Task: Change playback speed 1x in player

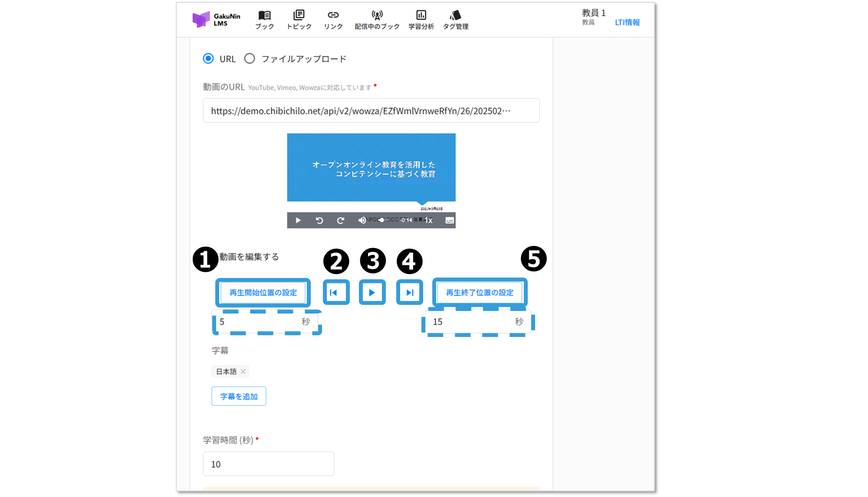Action: coord(429,220)
